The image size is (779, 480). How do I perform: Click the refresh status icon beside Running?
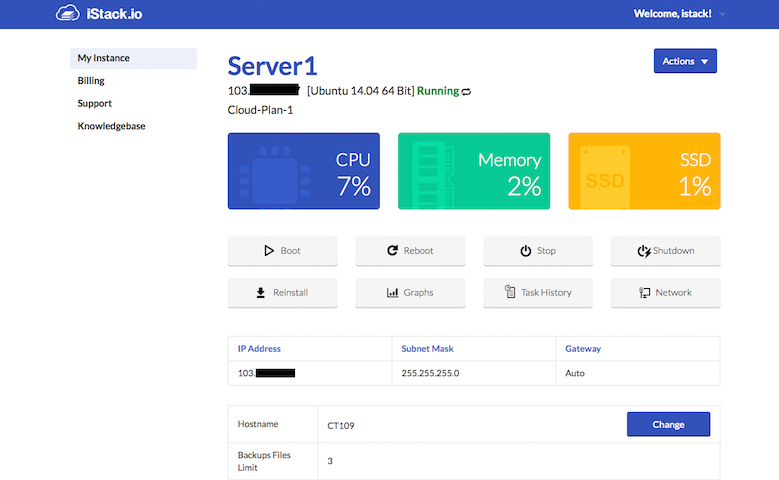466,91
